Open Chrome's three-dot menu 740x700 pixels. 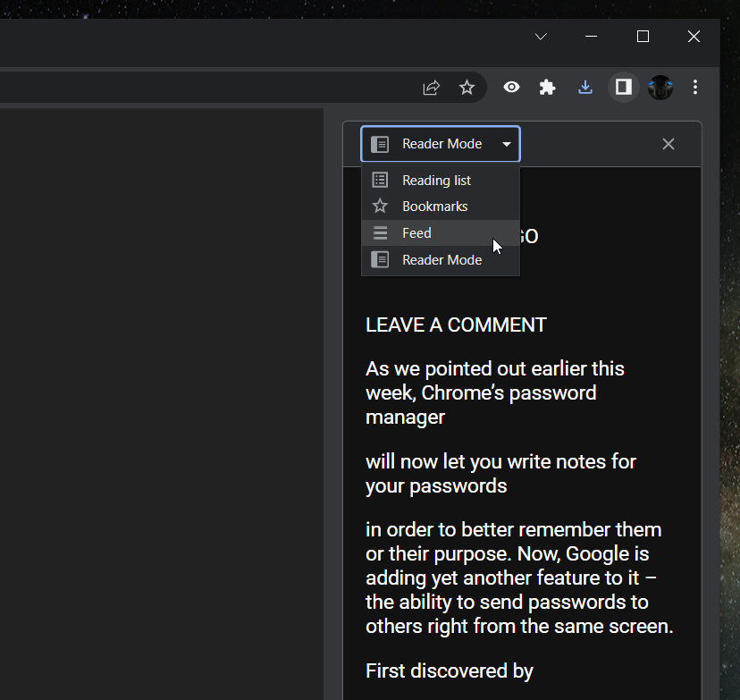[x=695, y=88]
